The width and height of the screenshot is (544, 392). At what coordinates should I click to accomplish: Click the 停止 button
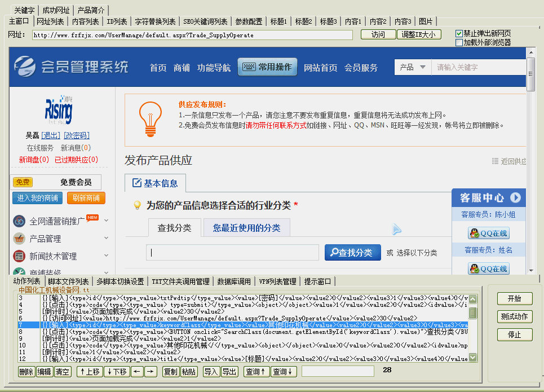515,334
